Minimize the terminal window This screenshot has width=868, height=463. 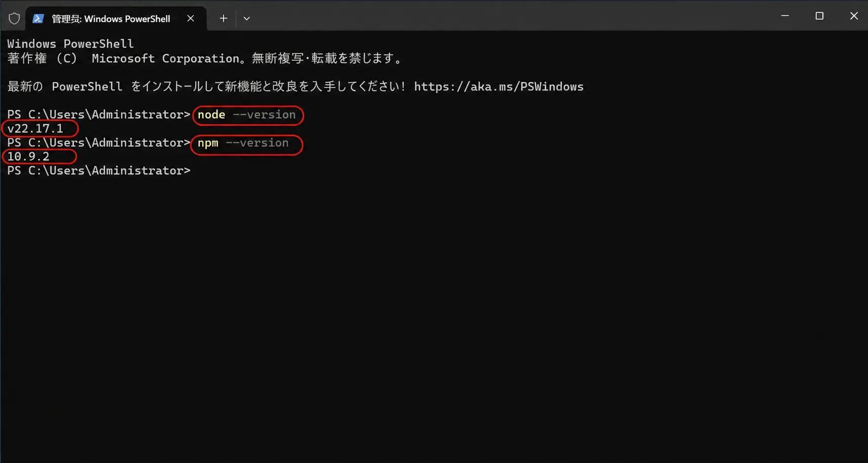point(785,16)
